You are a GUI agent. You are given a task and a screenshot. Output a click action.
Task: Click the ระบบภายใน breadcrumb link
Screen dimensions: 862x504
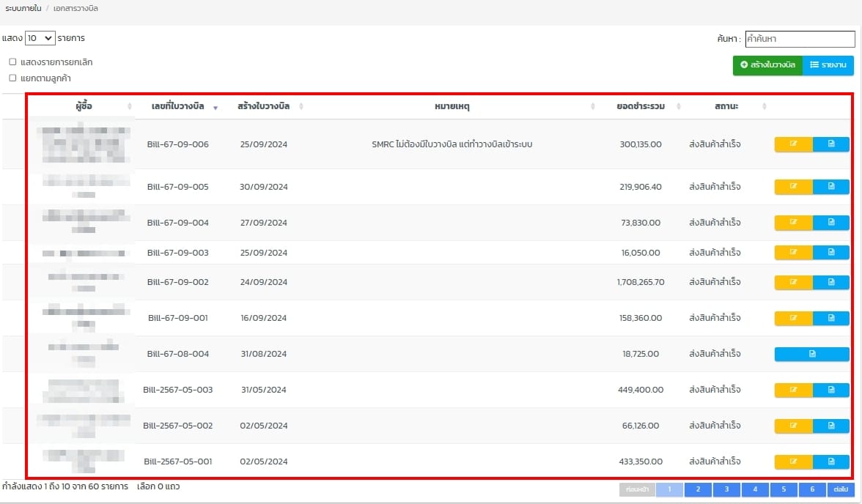23,8
